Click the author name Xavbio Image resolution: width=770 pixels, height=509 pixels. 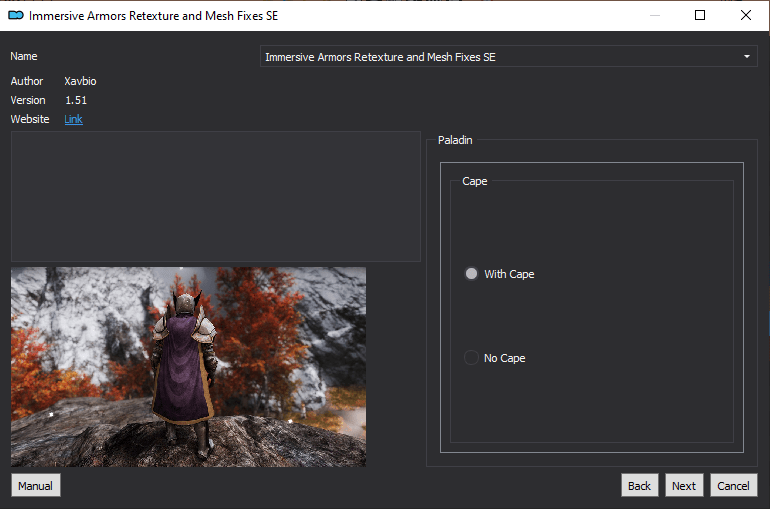[x=80, y=81]
